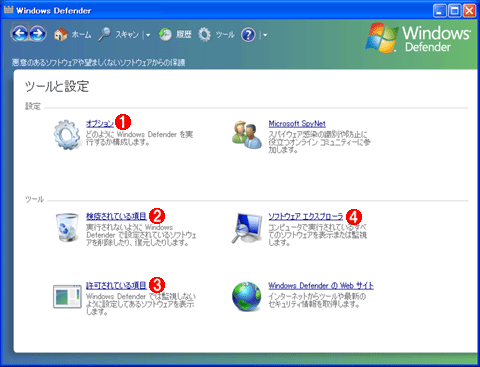Image resolution: width=480 pixels, height=367 pixels.
Task: Maximize the Windows Defender window
Action: click(x=454, y=11)
